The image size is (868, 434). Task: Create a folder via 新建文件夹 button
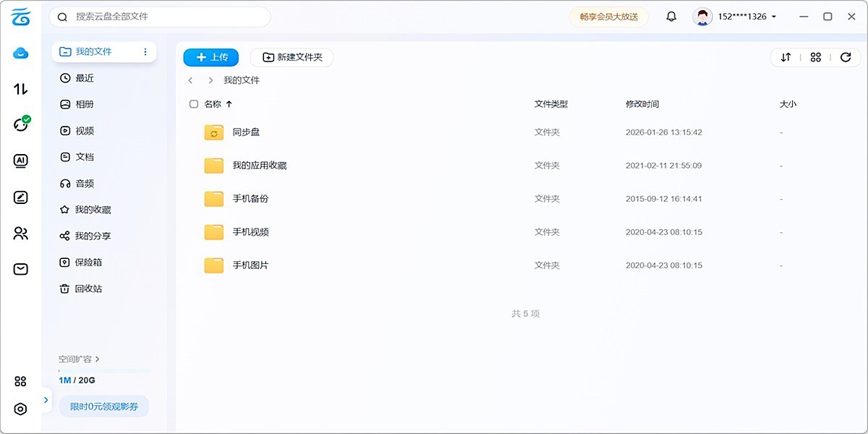click(x=292, y=57)
